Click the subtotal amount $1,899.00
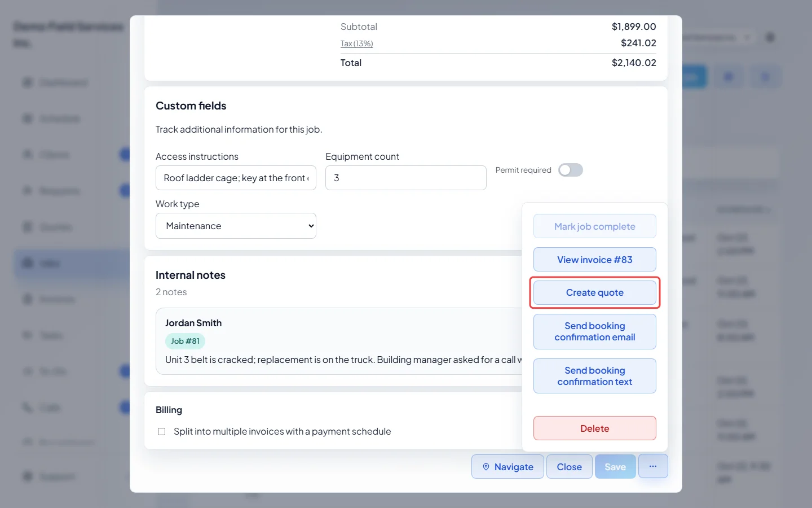 pyautogui.click(x=634, y=27)
